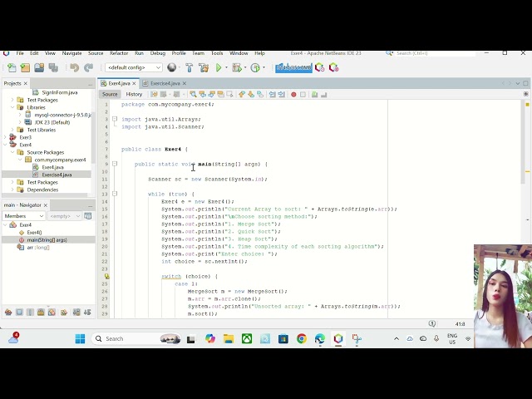Toggle Show Static Members filter in Navigator
Image resolution: width=532 pixels, height=399 pixels.
point(30,313)
